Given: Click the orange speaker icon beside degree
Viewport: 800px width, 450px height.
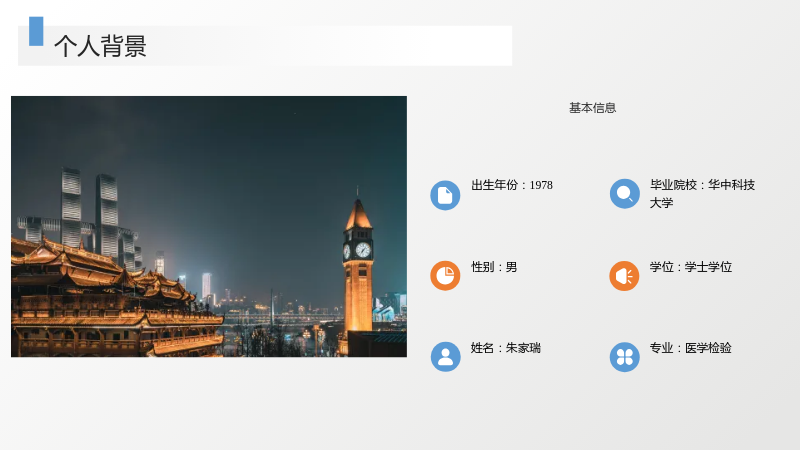Looking at the screenshot, I should point(624,276).
